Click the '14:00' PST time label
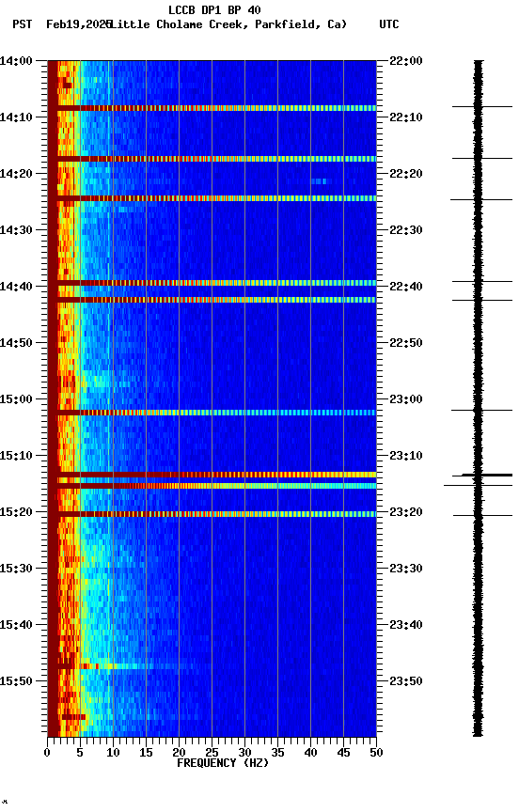This screenshot has height=812, width=519. point(16,61)
